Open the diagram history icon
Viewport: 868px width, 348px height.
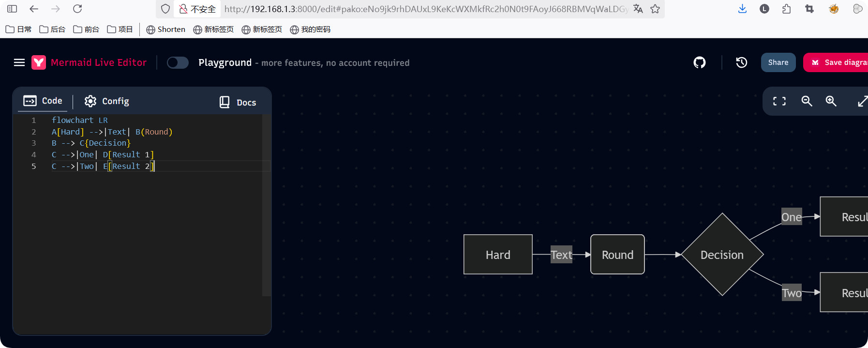[x=741, y=62]
